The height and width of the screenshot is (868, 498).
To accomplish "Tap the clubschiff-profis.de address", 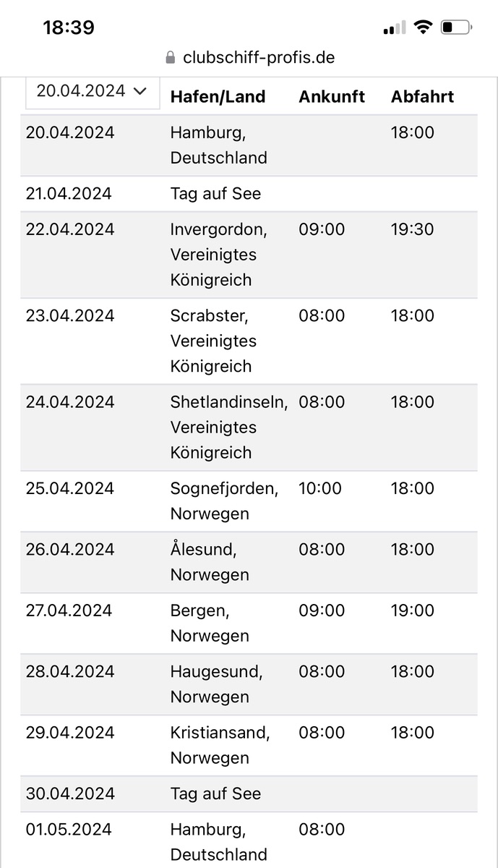I will (259, 58).
